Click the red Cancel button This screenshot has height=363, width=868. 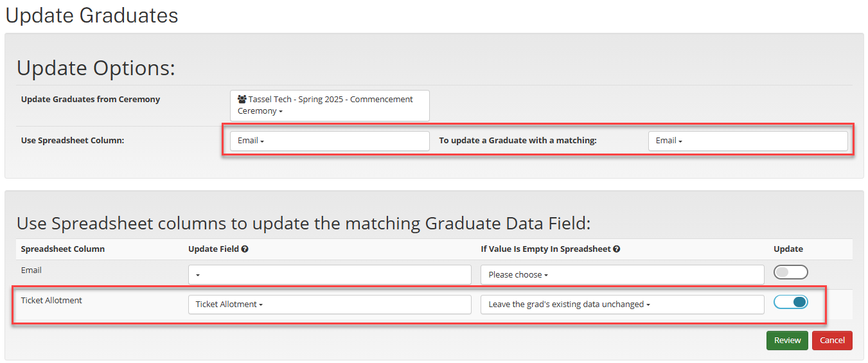[832, 341]
